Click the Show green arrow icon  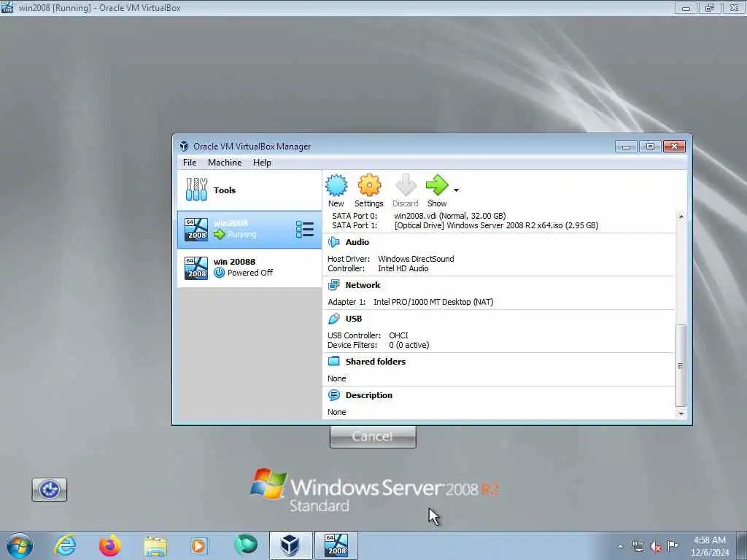coord(437,185)
